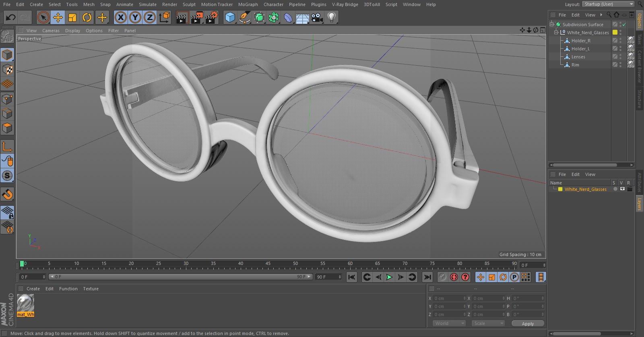
Task: Render active view clapperboard icon
Action: click(x=182, y=17)
